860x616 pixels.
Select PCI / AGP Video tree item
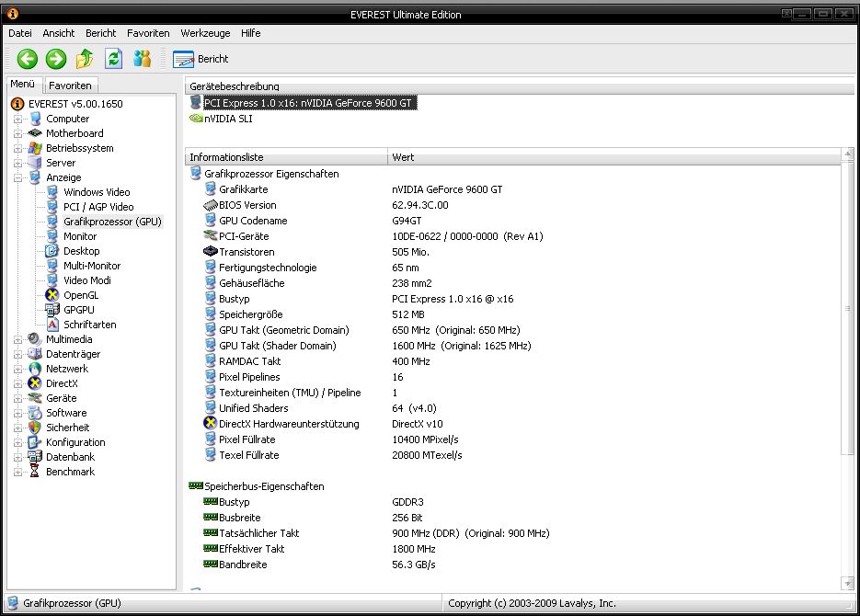coord(98,207)
